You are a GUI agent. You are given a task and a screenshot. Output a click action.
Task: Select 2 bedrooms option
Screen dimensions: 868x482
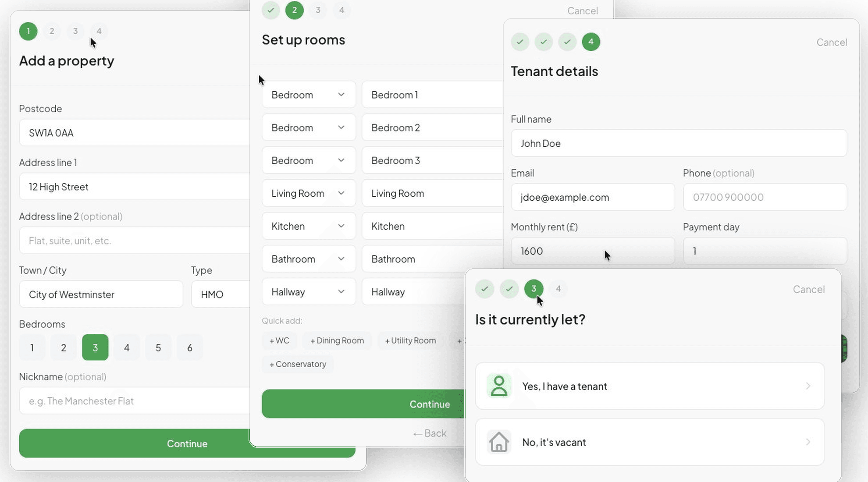[x=64, y=347]
